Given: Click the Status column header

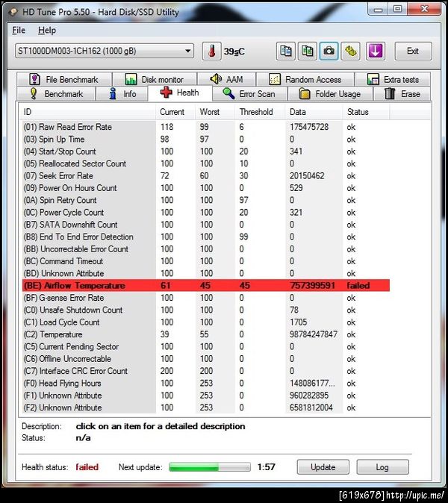Looking at the screenshot, I should coord(366,112).
